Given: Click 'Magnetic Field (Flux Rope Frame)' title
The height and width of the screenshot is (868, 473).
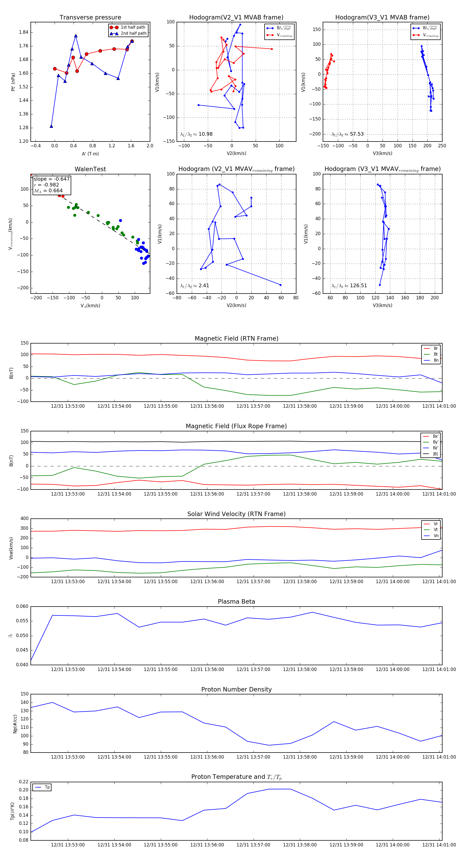Looking at the screenshot, I should click(x=236, y=426).
